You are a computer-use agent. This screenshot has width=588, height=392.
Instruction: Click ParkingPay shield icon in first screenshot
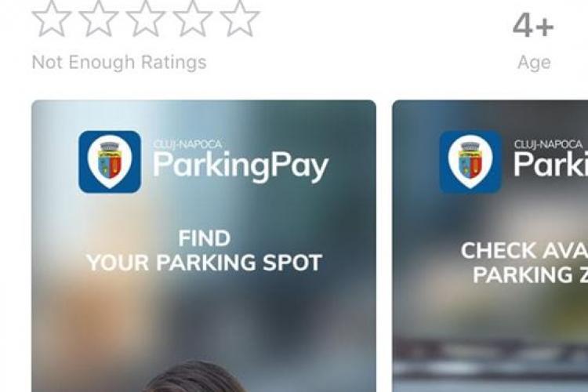pos(110,162)
